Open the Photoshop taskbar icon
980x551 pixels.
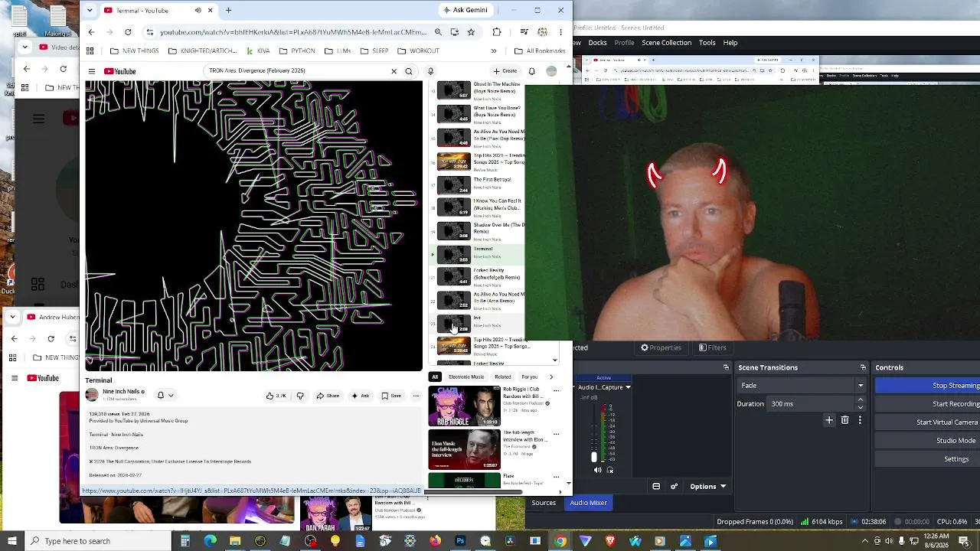click(x=460, y=541)
